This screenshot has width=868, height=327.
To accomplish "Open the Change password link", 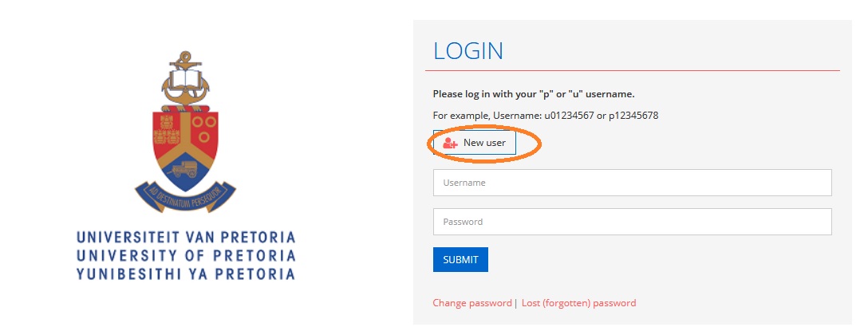I will pos(471,303).
